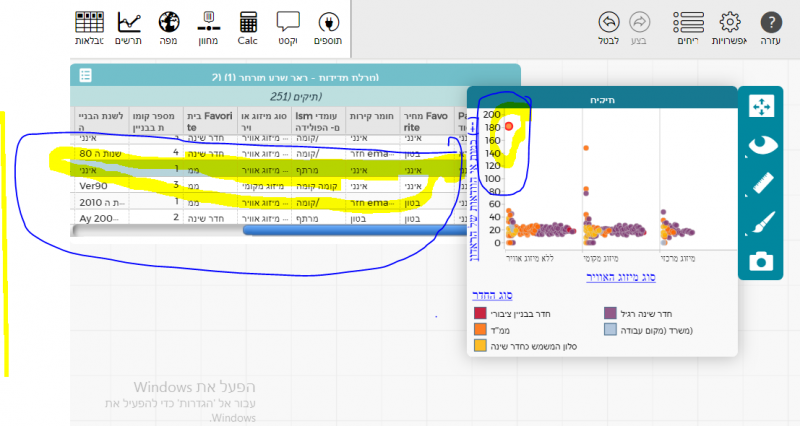This screenshot has height=426, width=800.
Task: Add a slider (מחוון) component
Action: [x=209, y=27]
